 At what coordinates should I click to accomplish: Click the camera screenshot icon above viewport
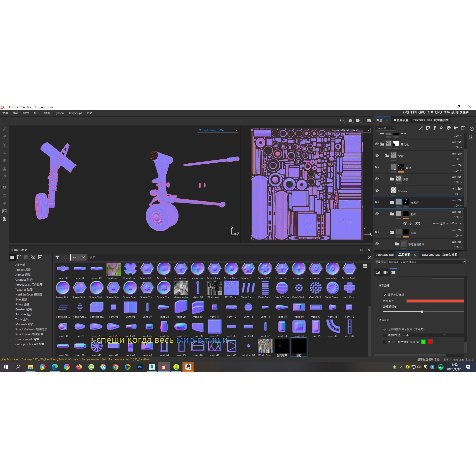(369, 120)
